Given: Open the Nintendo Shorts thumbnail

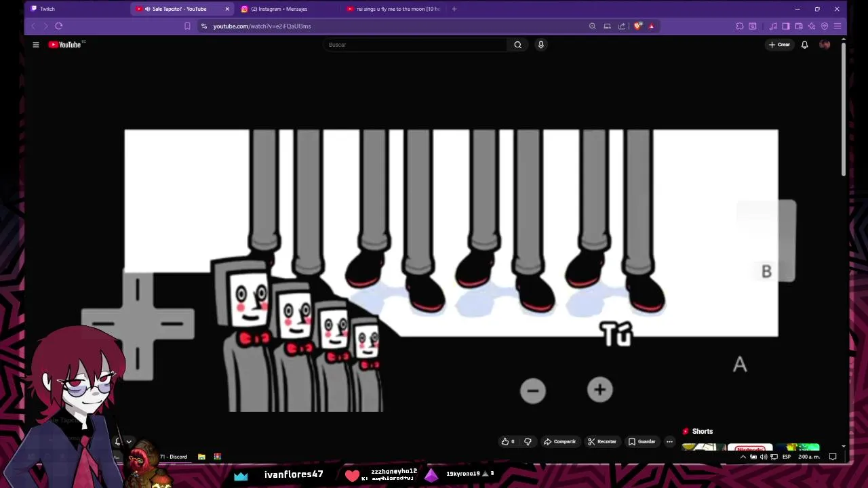Looking at the screenshot, I should point(750,448).
